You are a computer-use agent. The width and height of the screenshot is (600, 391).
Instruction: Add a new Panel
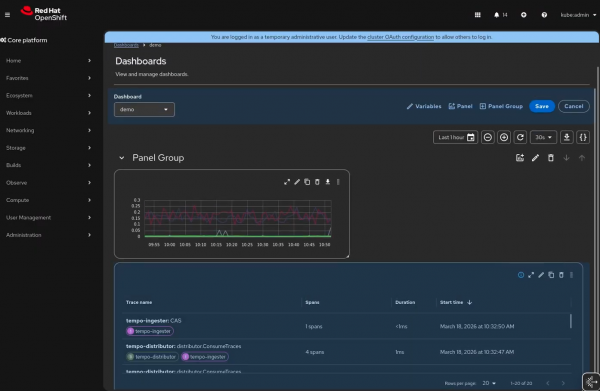[461, 106]
